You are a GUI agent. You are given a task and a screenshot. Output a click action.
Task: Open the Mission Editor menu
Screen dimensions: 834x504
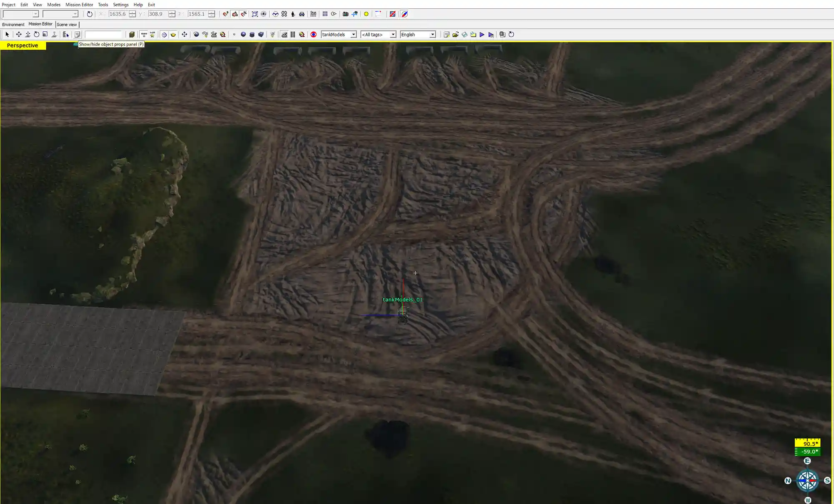79,5
